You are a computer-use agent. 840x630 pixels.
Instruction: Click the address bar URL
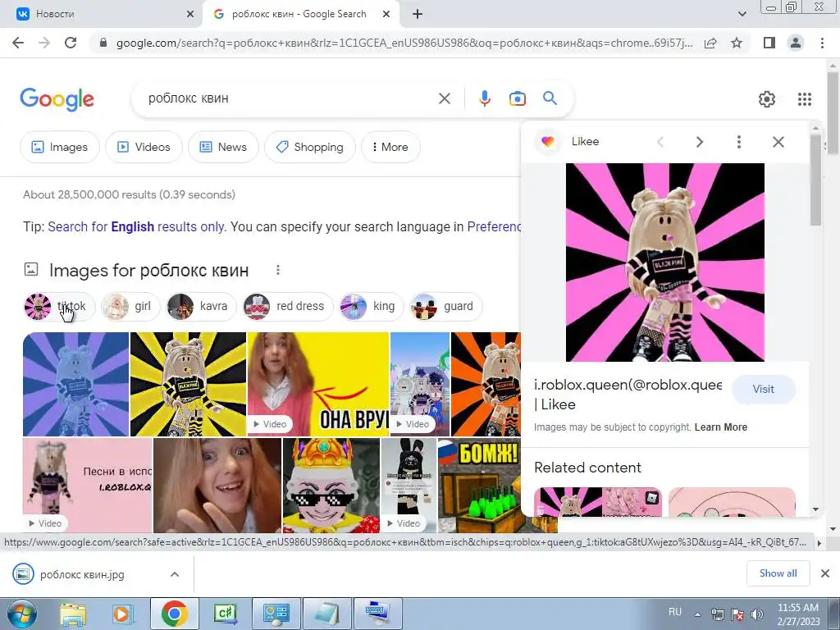(x=404, y=43)
